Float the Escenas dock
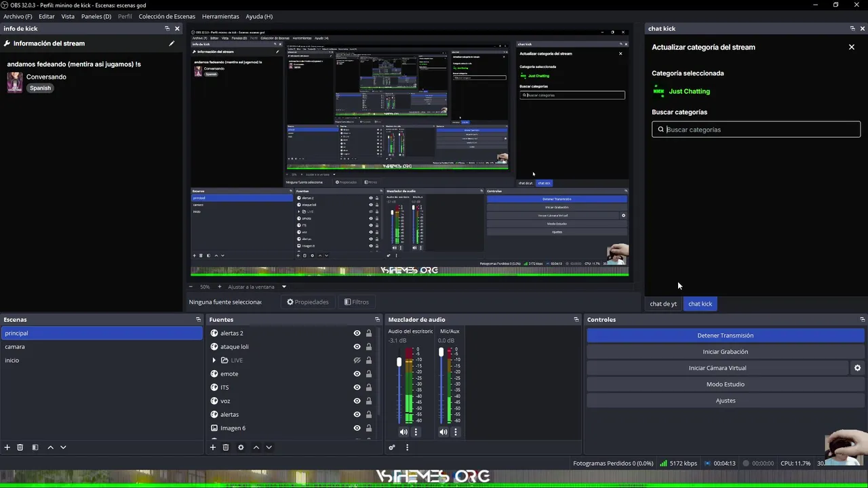 [198, 319]
